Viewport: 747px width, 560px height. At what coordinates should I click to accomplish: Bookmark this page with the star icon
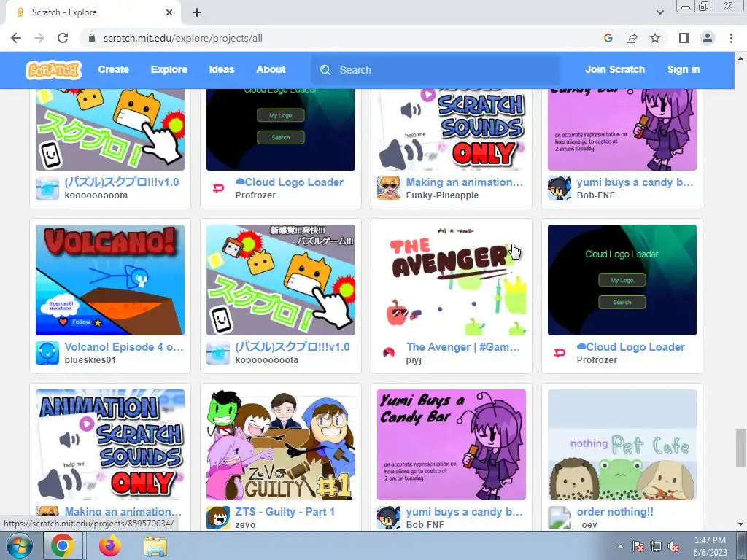[x=655, y=38]
